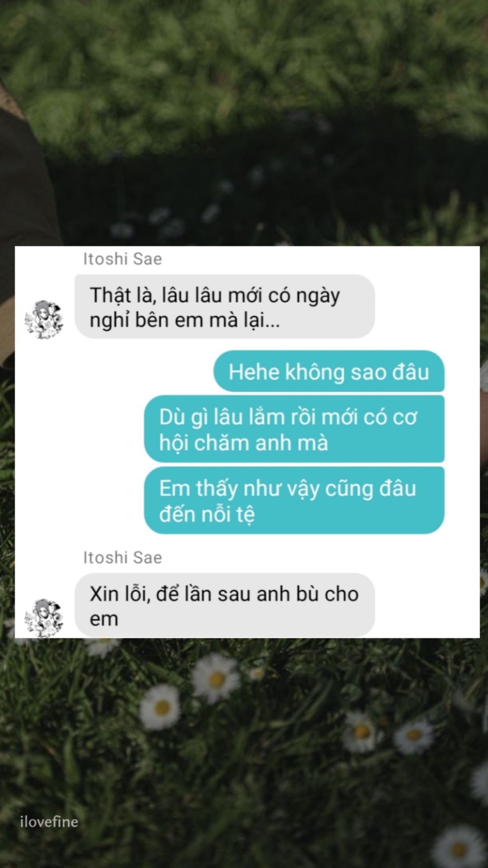Tap the bubble 'Em thấy như vậy cũng đâu'
This screenshot has height=868, width=488.
[x=294, y=500]
